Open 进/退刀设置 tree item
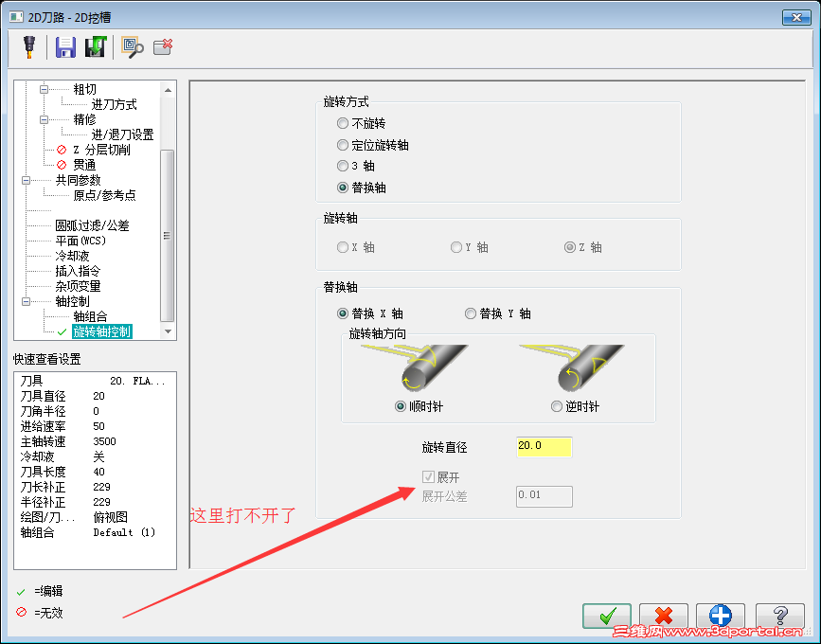This screenshot has width=821, height=644. click(x=122, y=135)
